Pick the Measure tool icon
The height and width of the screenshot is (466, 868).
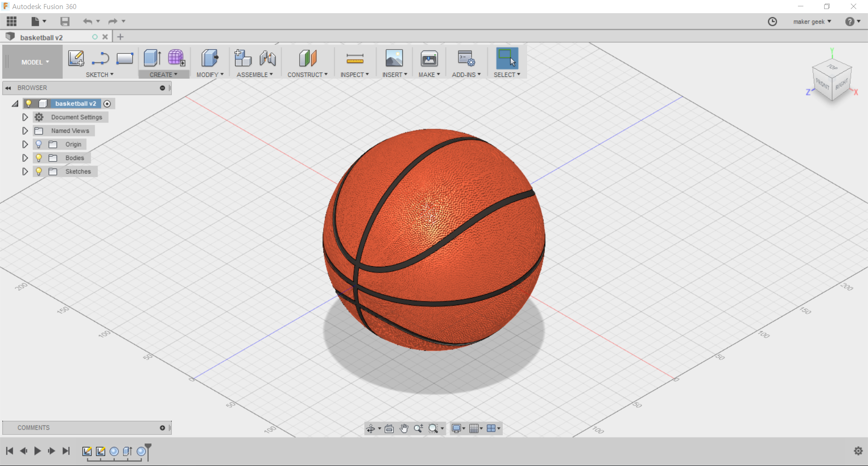point(355,58)
